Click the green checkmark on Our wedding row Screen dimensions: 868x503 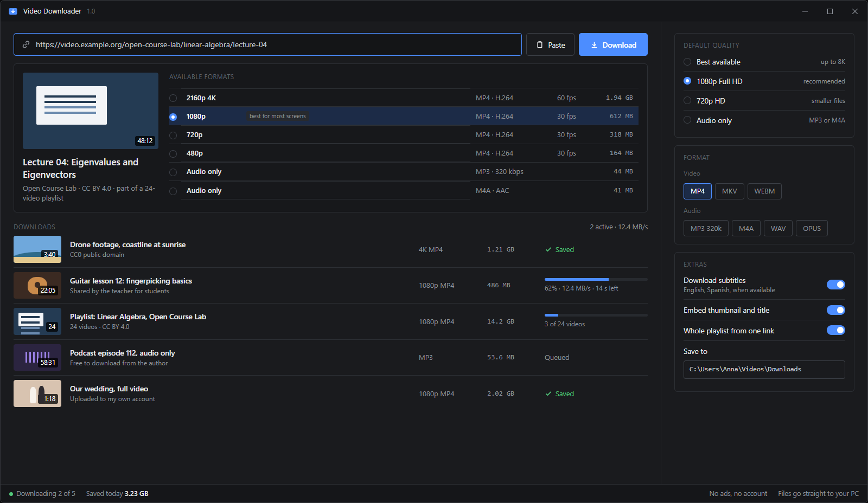(548, 394)
